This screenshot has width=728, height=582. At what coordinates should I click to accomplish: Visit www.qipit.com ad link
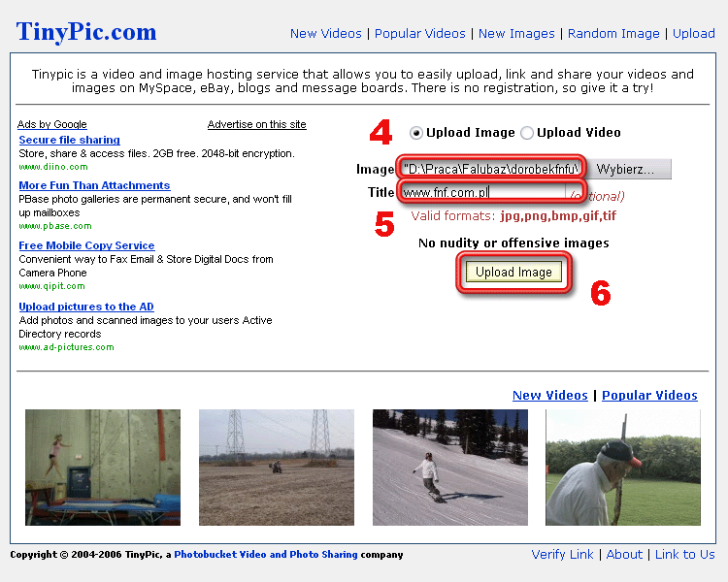pos(52,286)
